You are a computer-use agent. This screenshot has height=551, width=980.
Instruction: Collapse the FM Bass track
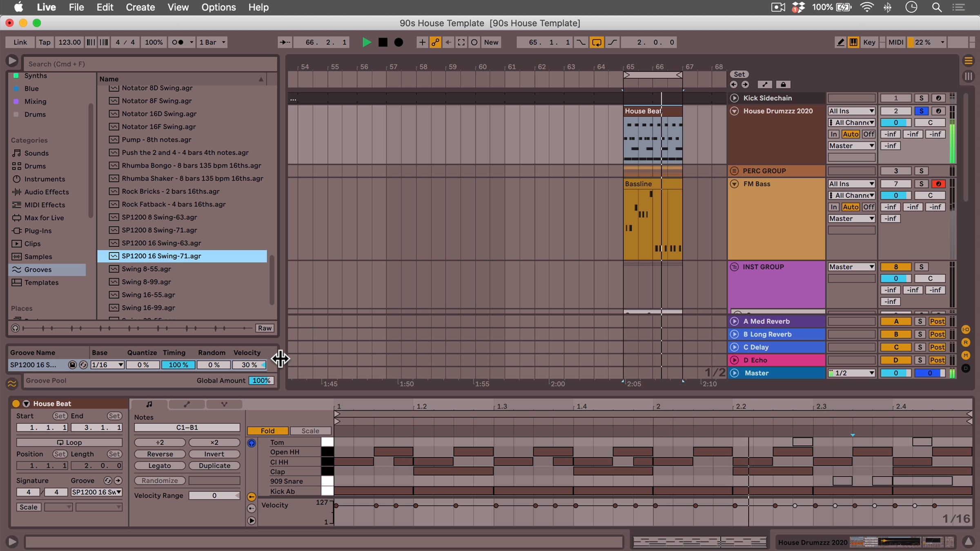pyautogui.click(x=734, y=184)
